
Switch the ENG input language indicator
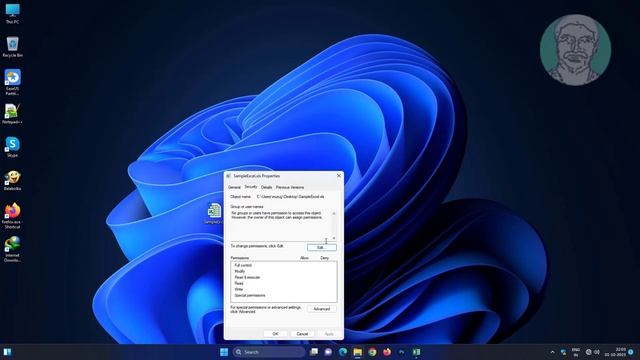point(576,352)
